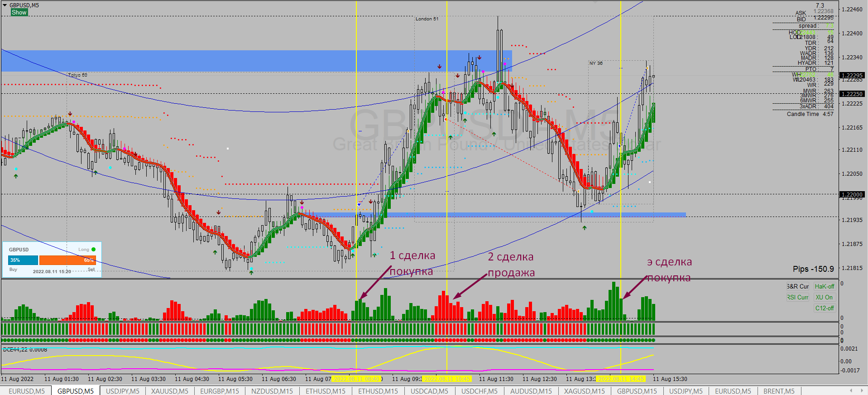Click the blue 35% buy sentiment bar
Image resolution: width=868 pixels, height=395 pixels.
coord(23,260)
